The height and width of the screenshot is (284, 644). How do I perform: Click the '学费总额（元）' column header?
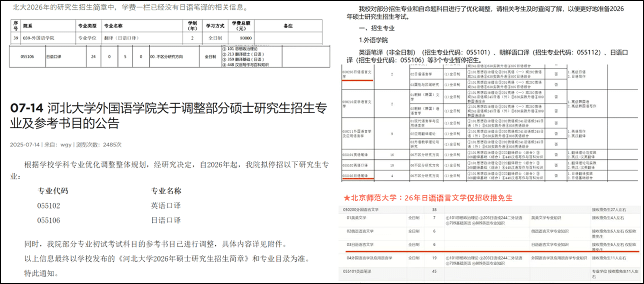point(241,26)
